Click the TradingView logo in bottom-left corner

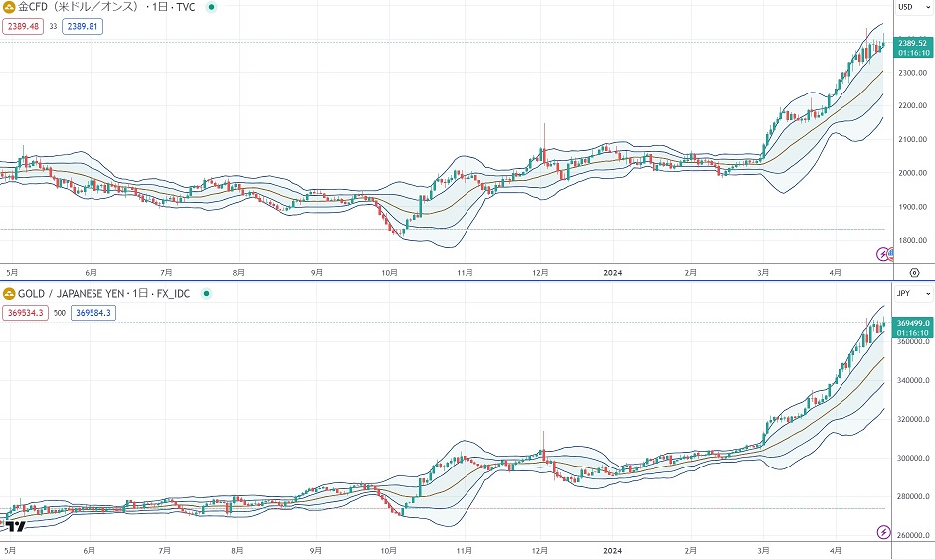(14, 527)
